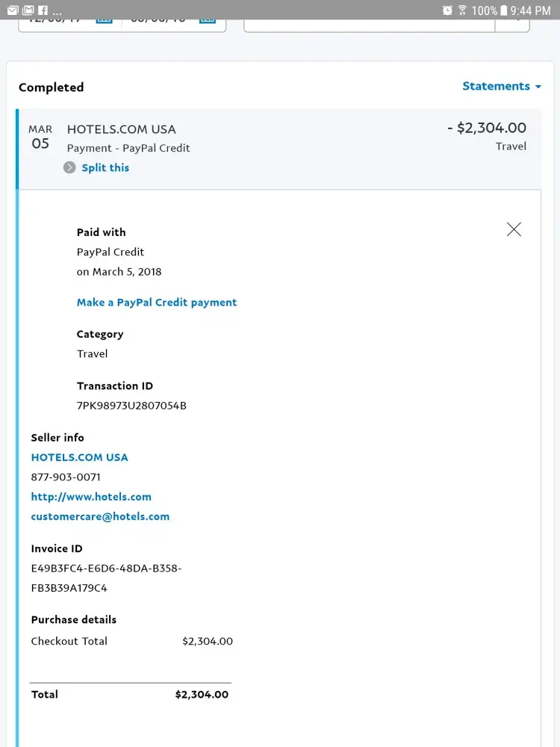Expand the Statements dropdown

click(501, 86)
